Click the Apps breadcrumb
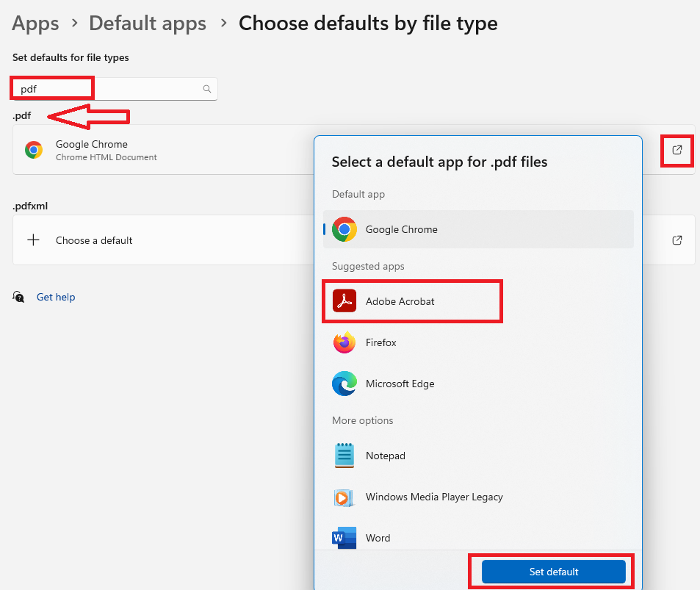Image resolution: width=700 pixels, height=590 pixels. coord(35,24)
